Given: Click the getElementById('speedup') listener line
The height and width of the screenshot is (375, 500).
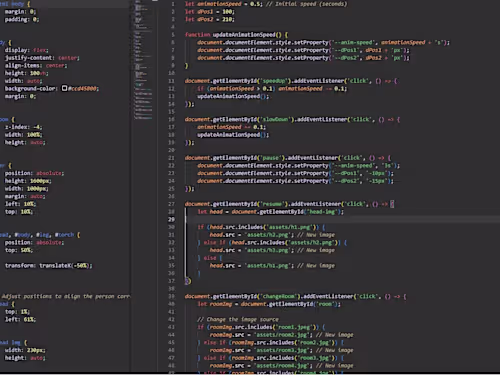Looking at the screenshot, I should [x=291, y=81].
